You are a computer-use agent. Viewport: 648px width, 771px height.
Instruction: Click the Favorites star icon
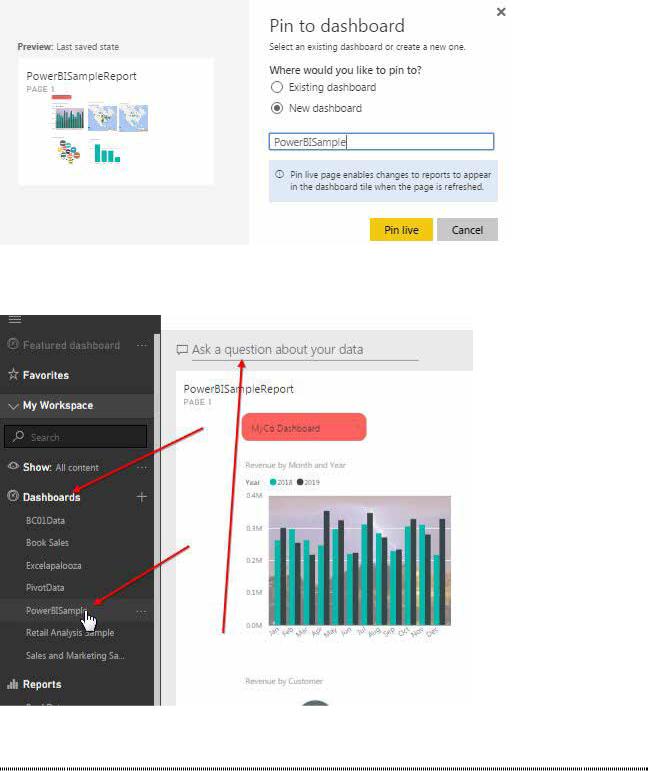[13, 374]
